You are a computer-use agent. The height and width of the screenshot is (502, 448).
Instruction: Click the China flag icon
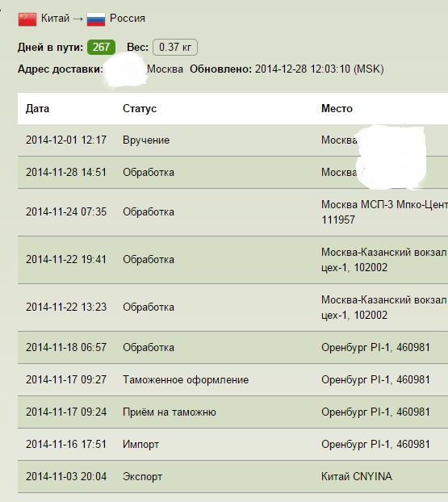coord(27,19)
